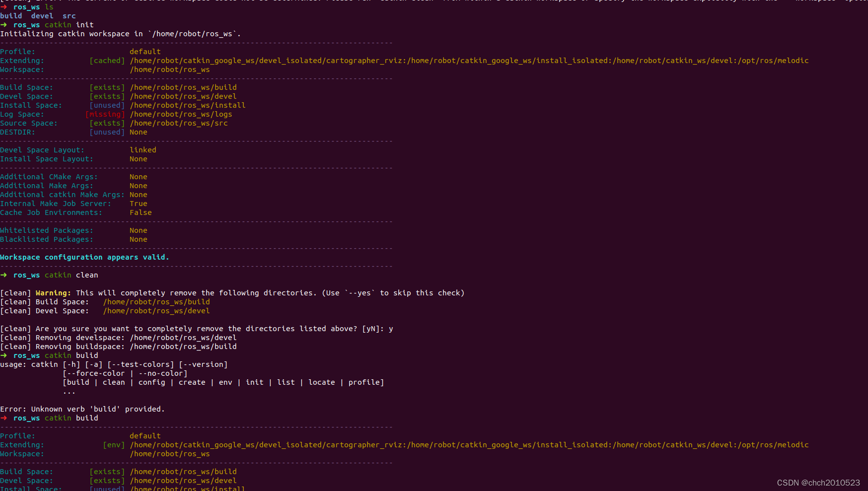
Task: Click the 'profile' verb in usage list
Action: 364,382
